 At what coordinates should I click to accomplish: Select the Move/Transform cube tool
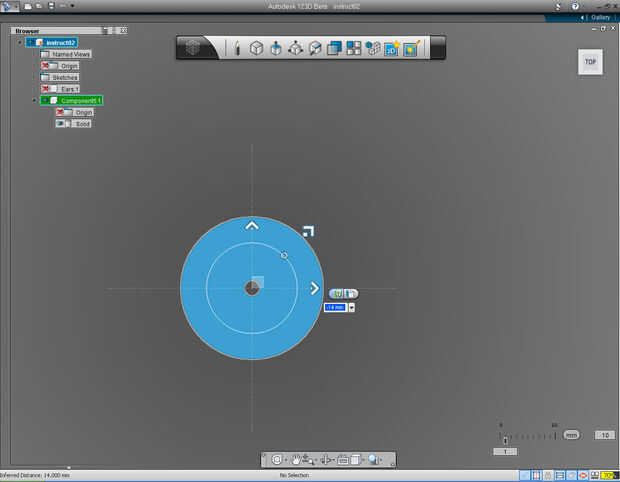(295, 48)
